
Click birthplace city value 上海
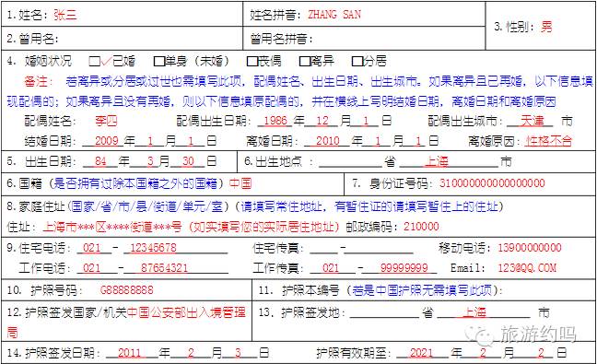coord(437,161)
